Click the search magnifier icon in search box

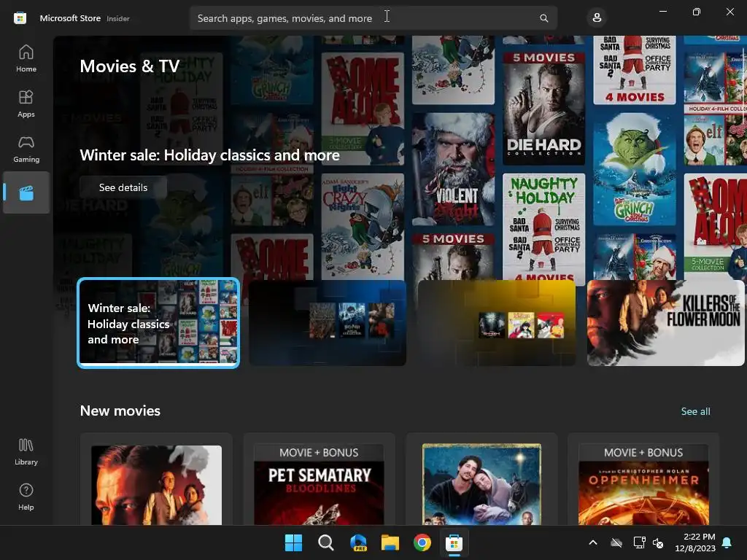[x=544, y=18]
